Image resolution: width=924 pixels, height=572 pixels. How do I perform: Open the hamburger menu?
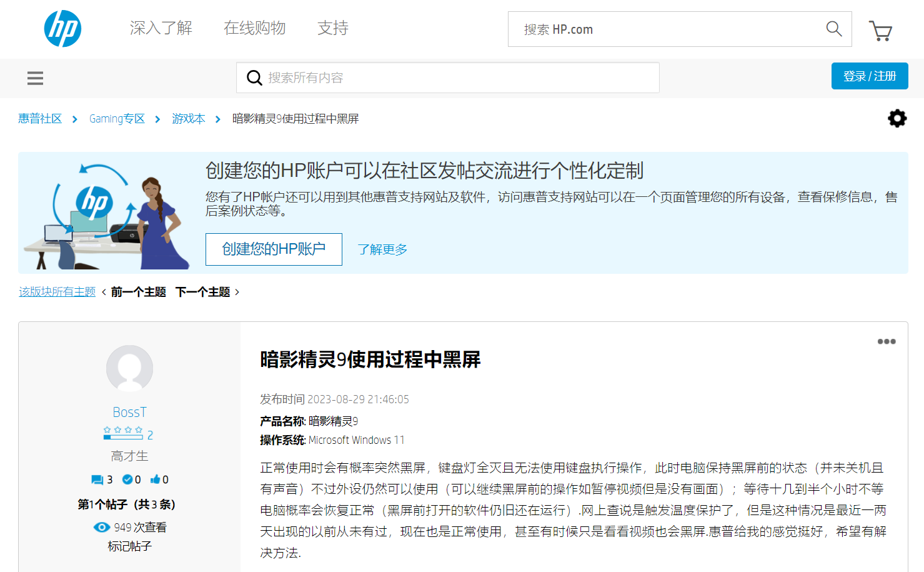[35, 78]
